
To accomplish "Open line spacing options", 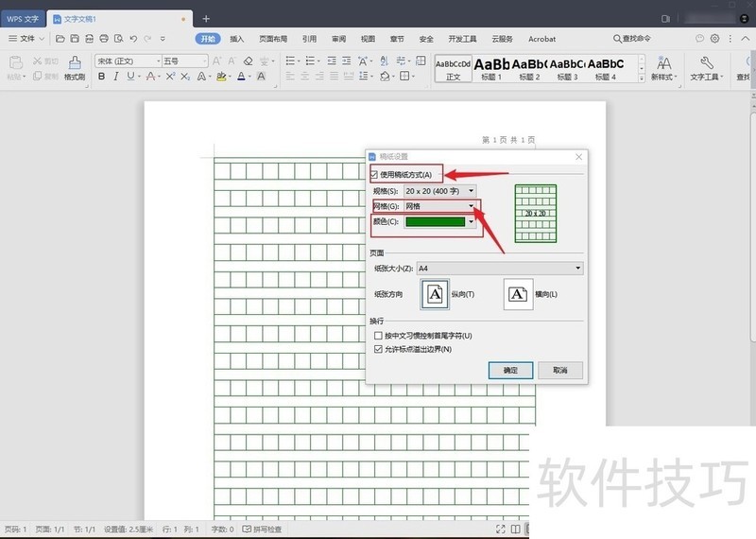I will [x=364, y=77].
